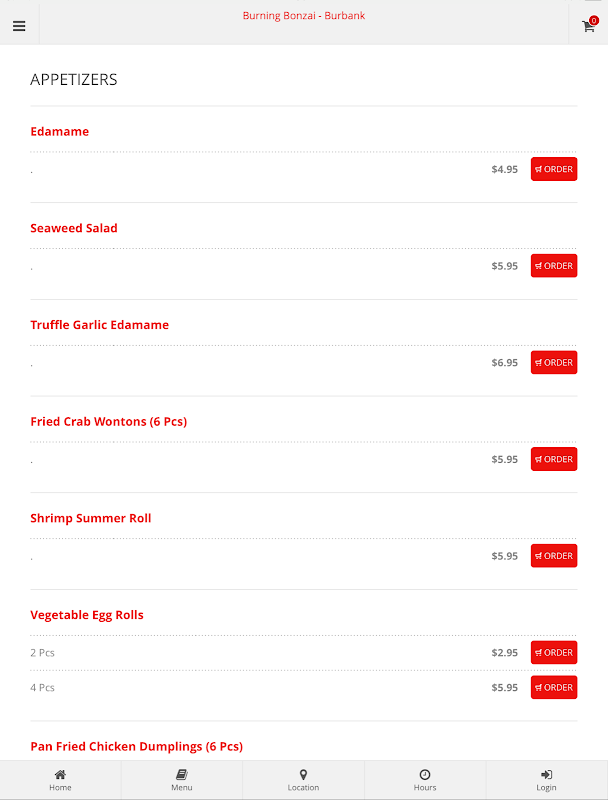Order the Fried Crab Wontons
The width and height of the screenshot is (608, 800).
coord(554,459)
